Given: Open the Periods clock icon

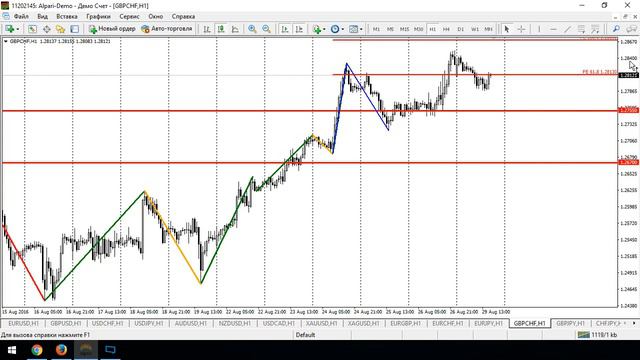Looking at the screenshot, I should pos(335,29).
